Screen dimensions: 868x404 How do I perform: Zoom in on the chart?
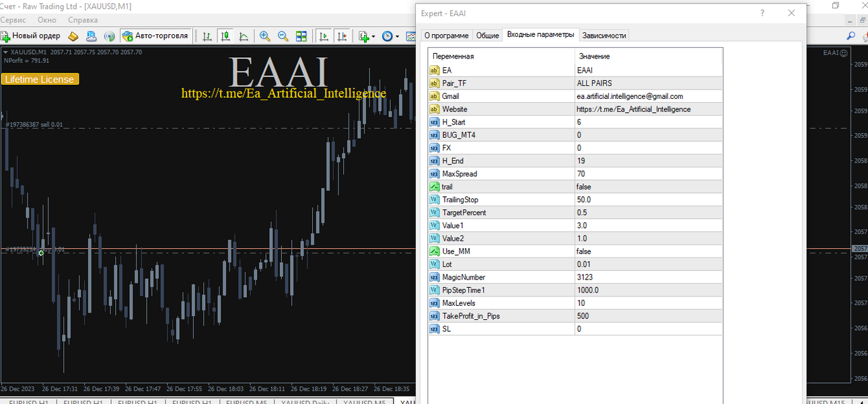pyautogui.click(x=265, y=36)
